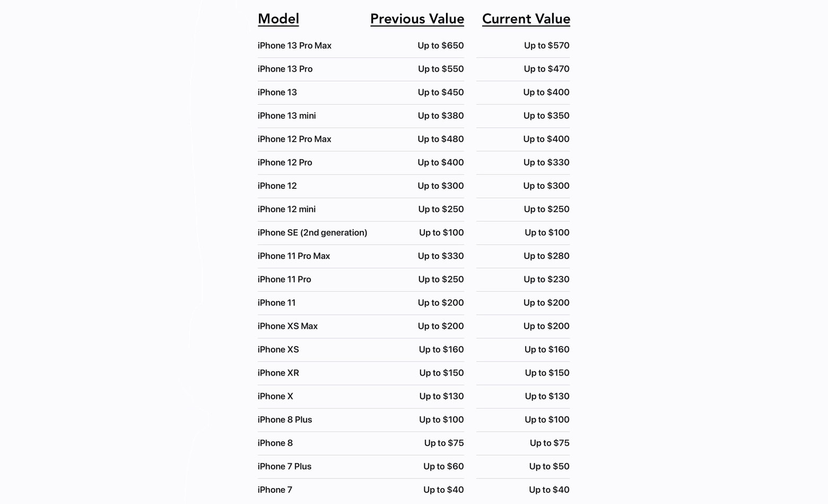Click the iPhone 8 Plus model name
The height and width of the screenshot is (504, 828).
(x=285, y=420)
